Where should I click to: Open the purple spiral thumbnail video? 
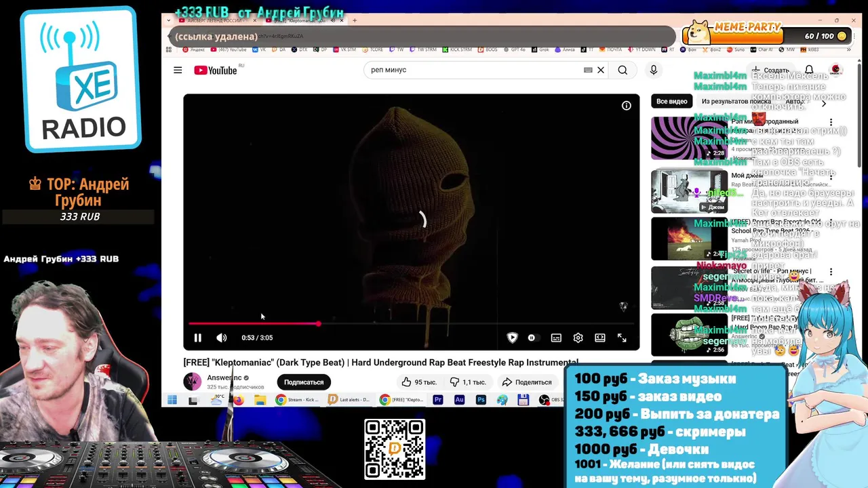(x=689, y=138)
